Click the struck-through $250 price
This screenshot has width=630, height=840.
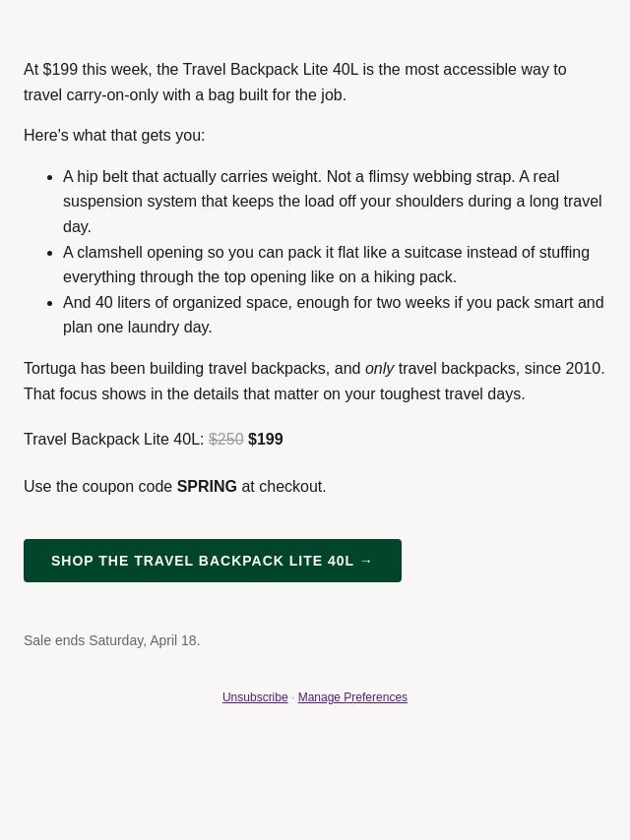[225, 439]
